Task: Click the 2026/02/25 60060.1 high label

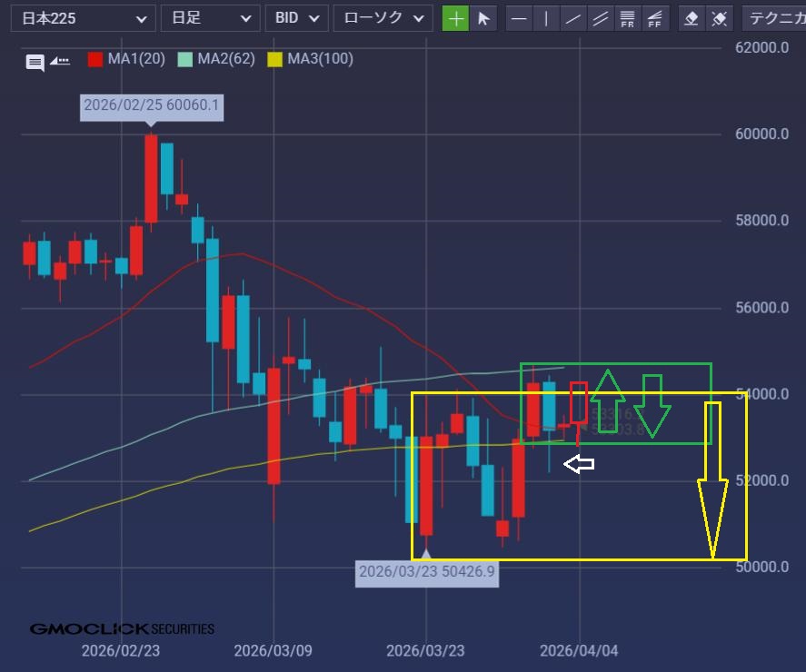Action: coord(152,106)
